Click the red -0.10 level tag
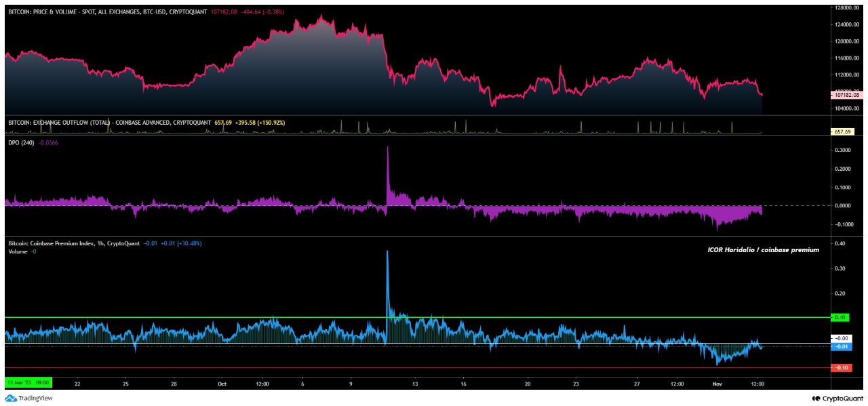868x406 pixels. pos(841,367)
